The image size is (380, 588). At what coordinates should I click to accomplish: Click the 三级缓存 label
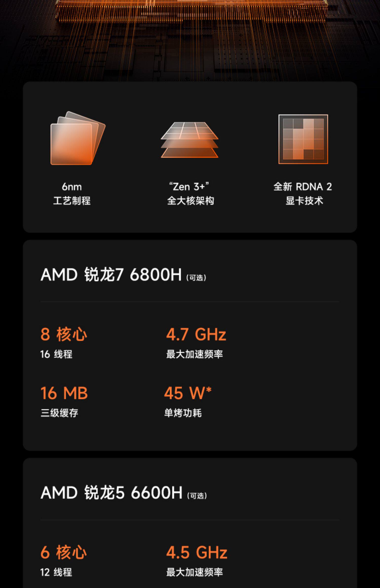59,413
